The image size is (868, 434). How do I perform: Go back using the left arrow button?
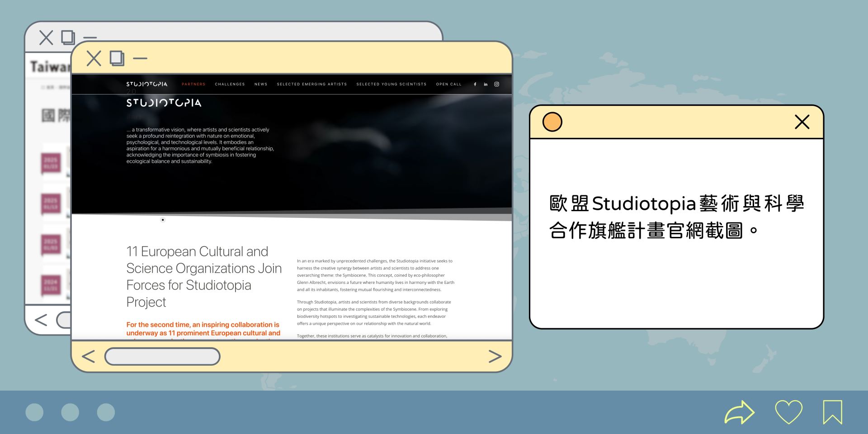[x=89, y=357]
